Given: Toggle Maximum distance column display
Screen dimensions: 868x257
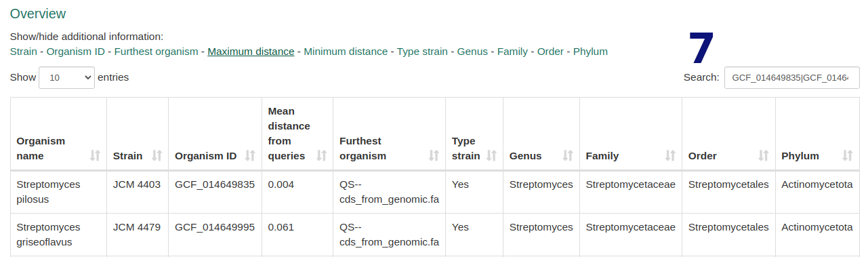Looking at the screenshot, I should click(x=251, y=52).
